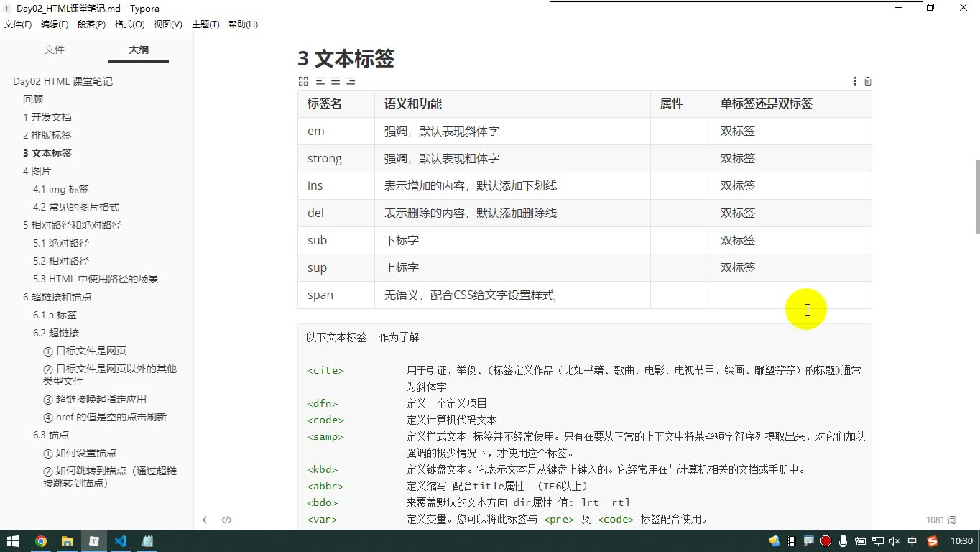Viewport: 980px width, 552px height.
Task: Open the table resize grid icon
Action: point(303,81)
